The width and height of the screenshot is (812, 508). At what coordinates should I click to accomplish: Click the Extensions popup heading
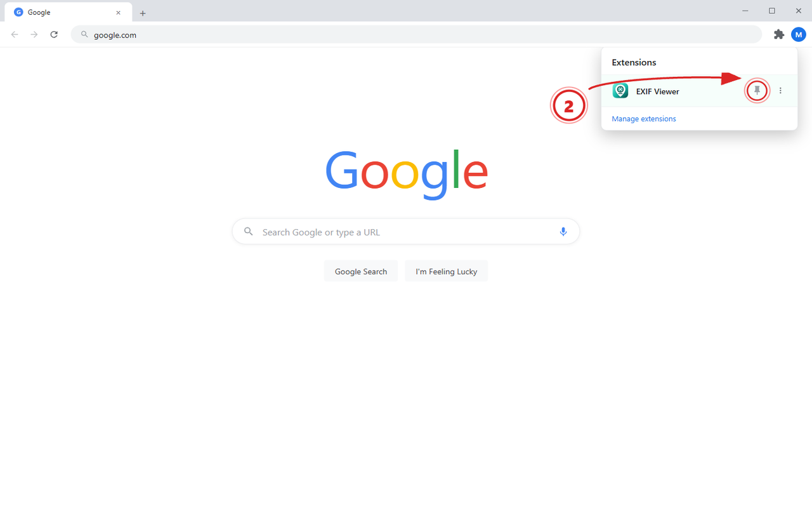coord(634,62)
